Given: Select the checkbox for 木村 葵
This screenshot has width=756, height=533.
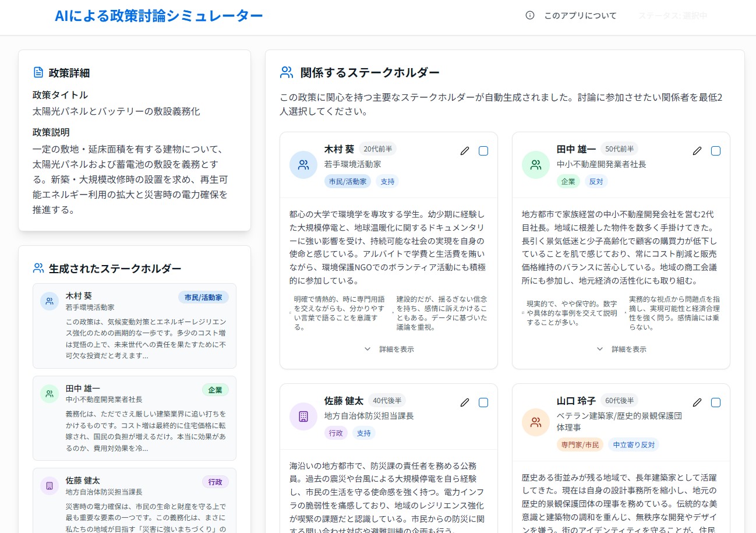Looking at the screenshot, I should point(483,151).
